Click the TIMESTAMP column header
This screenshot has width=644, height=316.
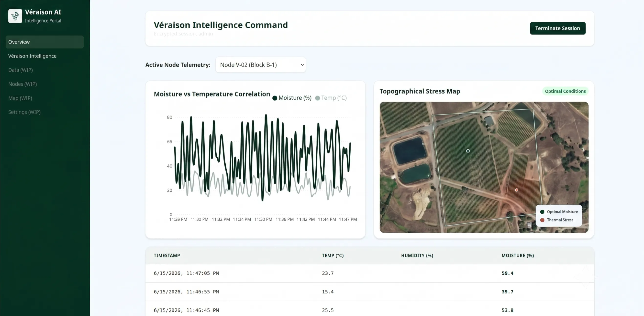tap(167, 256)
